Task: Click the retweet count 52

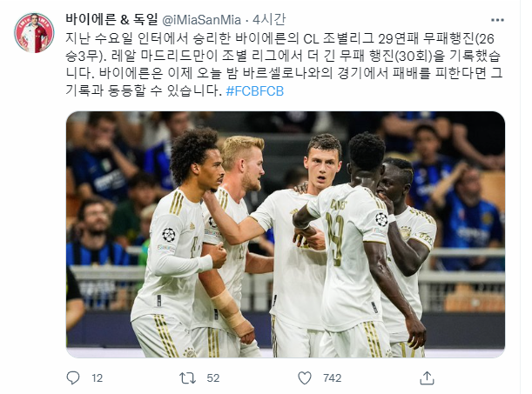Action: coord(212,378)
